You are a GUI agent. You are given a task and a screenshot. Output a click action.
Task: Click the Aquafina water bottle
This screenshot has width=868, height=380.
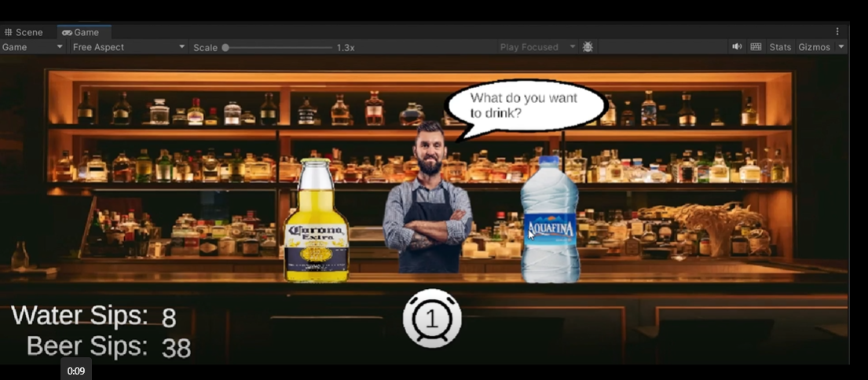tap(550, 220)
